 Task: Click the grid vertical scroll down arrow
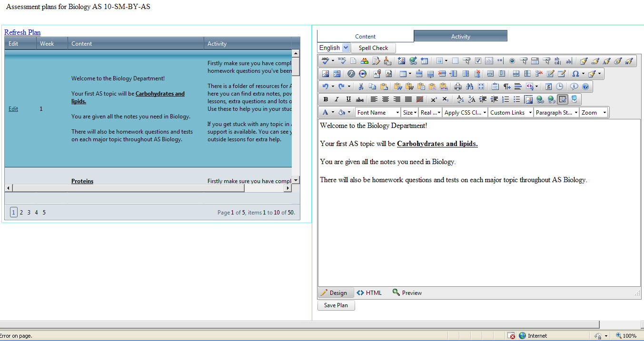[296, 180]
